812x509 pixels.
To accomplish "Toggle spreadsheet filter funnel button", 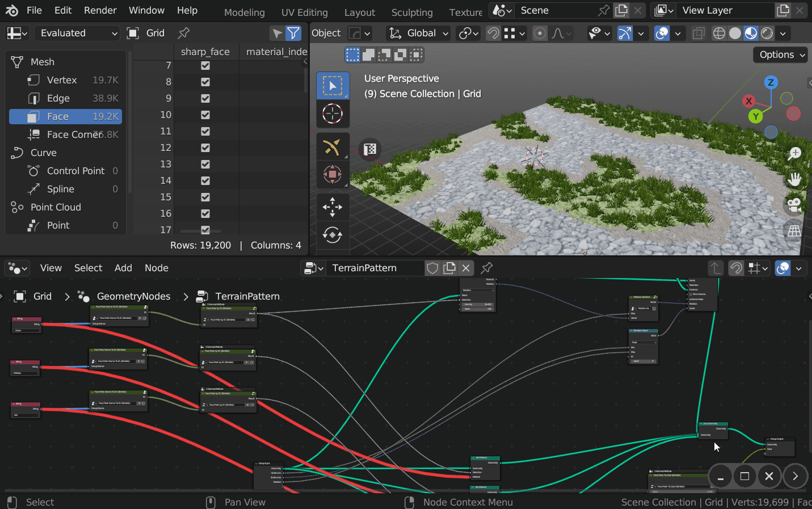I will pyautogui.click(x=293, y=33).
